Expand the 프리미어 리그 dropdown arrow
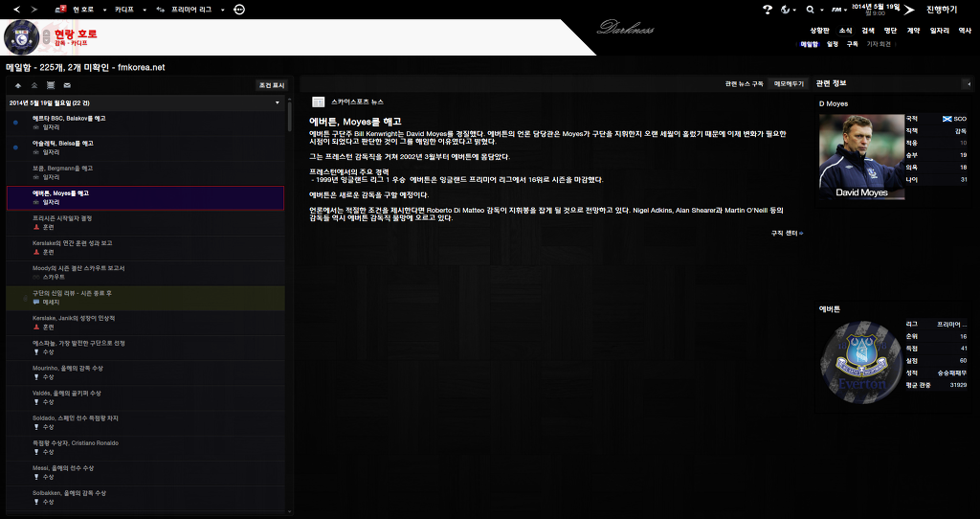The height and width of the screenshot is (519, 980). point(222,10)
